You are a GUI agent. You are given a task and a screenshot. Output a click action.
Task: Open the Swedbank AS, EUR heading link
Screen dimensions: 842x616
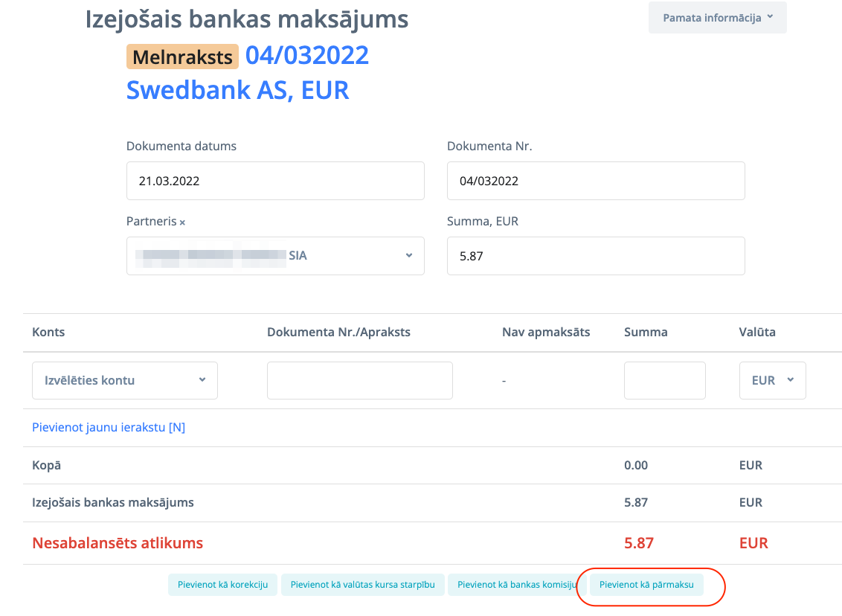pyautogui.click(x=237, y=90)
